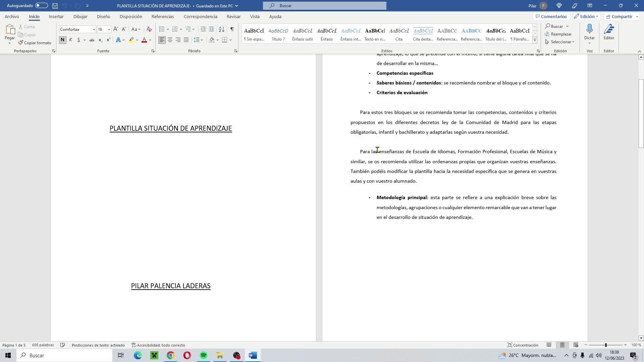
Task: Justify the text using the justify alignment icon
Action: (186, 40)
